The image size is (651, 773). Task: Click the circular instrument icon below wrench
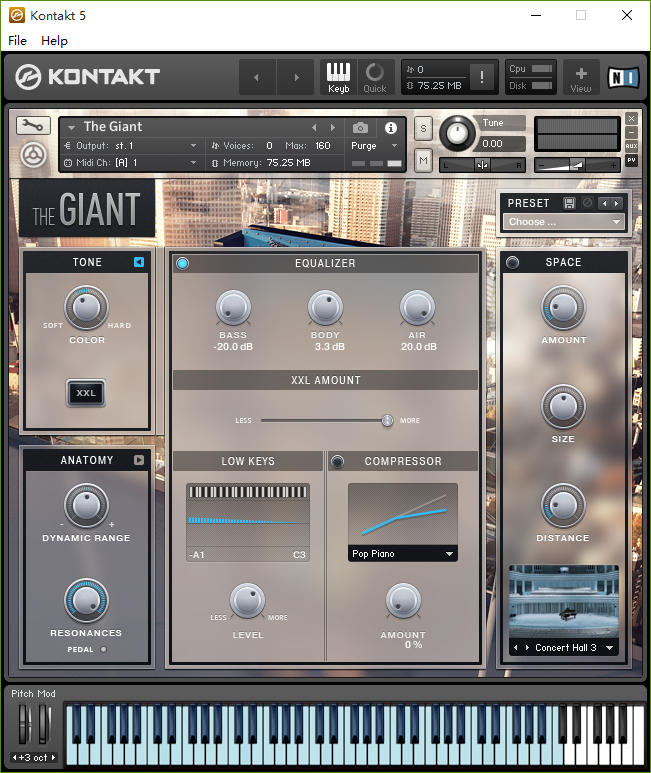pyautogui.click(x=34, y=156)
